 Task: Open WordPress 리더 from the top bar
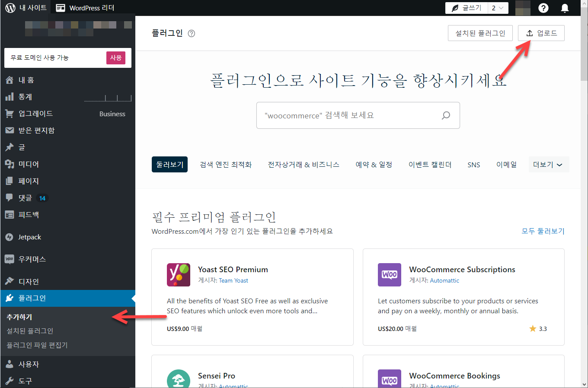pyautogui.click(x=85, y=7)
